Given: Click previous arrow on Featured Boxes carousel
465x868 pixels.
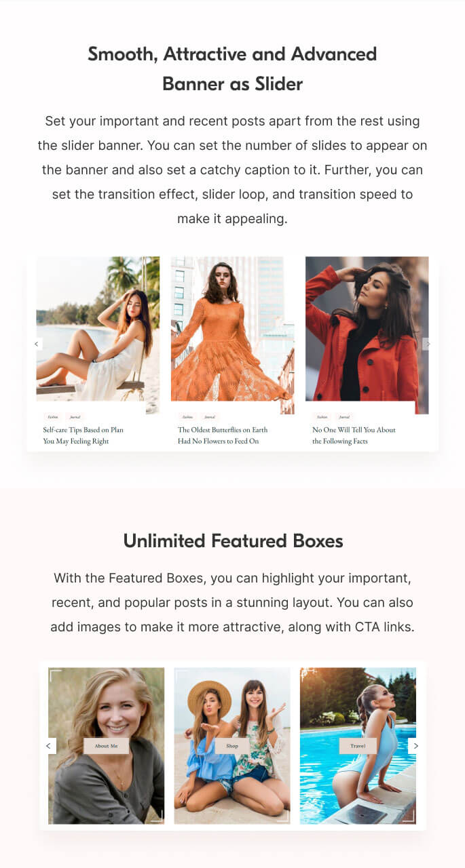Looking at the screenshot, I should click(x=48, y=746).
